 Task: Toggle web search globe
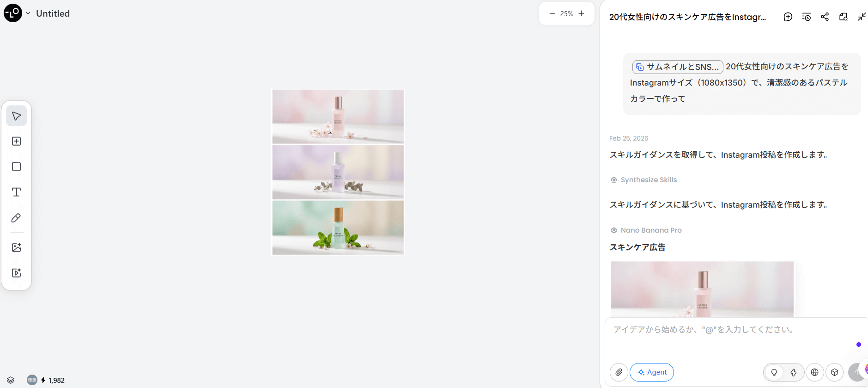coord(815,372)
